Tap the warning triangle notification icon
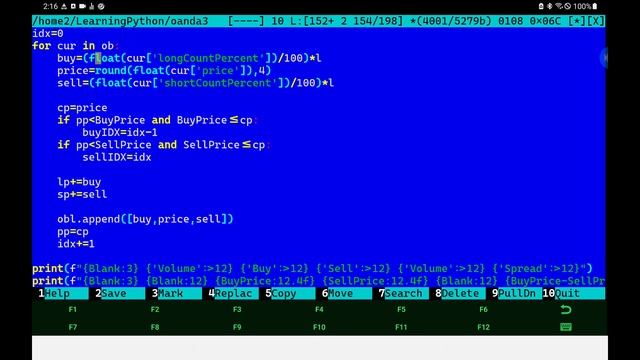This screenshot has height=360, width=640. [64, 6]
